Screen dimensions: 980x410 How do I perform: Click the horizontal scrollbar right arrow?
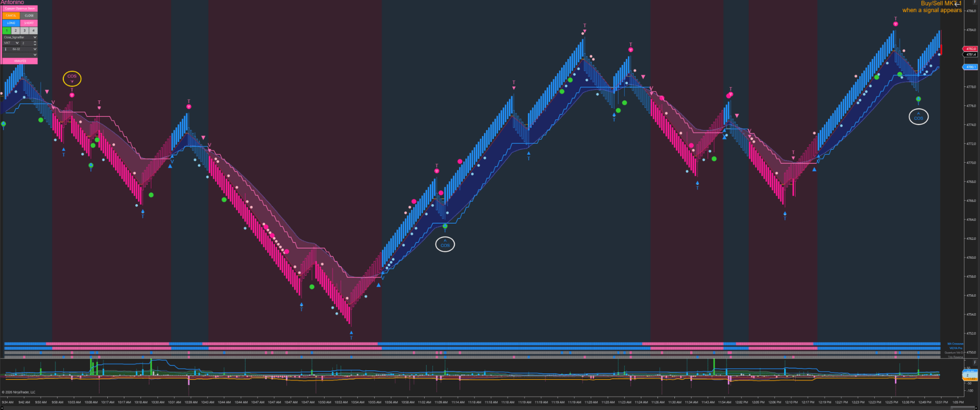(x=976, y=408)
